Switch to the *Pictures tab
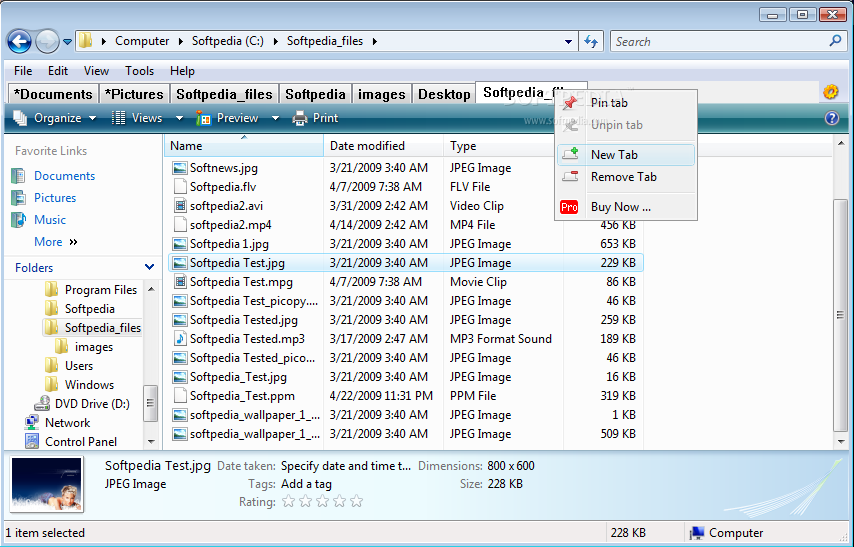854x547 pixels. click(134, 94)
